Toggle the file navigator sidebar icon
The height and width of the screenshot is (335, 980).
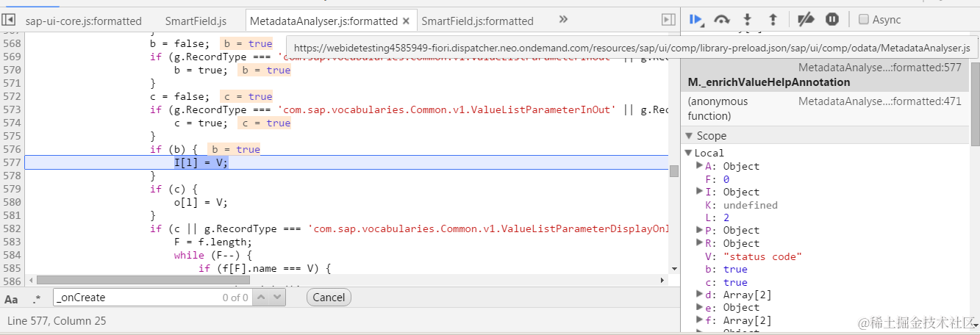click(x=10, y=20)
